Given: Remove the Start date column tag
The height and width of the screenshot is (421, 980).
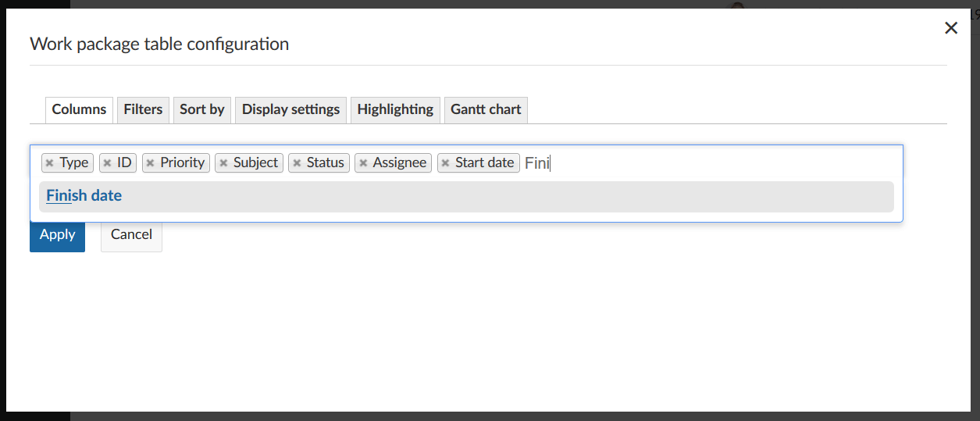Looking at the screenshot, I should (445, 163).
